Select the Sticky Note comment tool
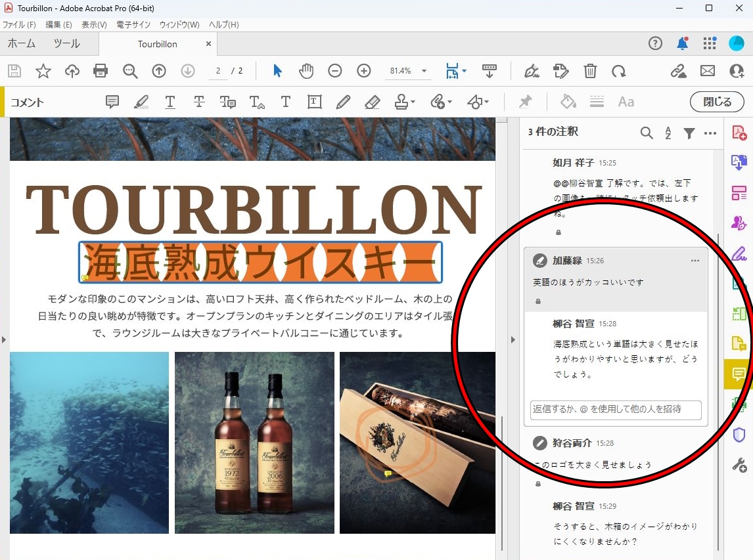This screenshot has height=560, width=753. pos(112,102)
